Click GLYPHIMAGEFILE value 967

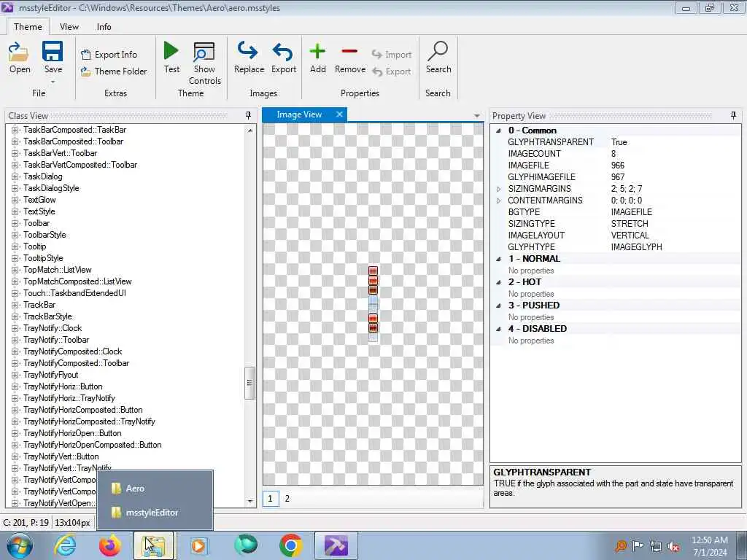tap(617, 177)
